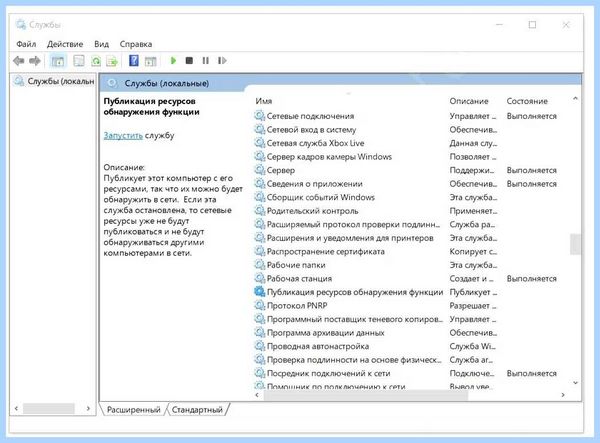600x443 pixels.
Task: Click services list horizontal scroll right arrow
Action: (x=562, y=395)
